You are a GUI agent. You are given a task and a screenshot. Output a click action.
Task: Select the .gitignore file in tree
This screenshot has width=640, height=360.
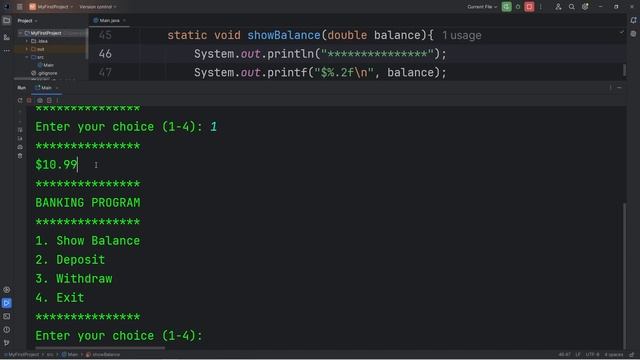coord(44,73)
